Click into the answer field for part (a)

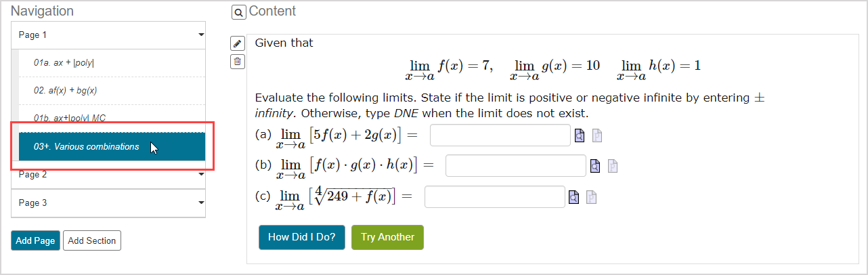500,135
